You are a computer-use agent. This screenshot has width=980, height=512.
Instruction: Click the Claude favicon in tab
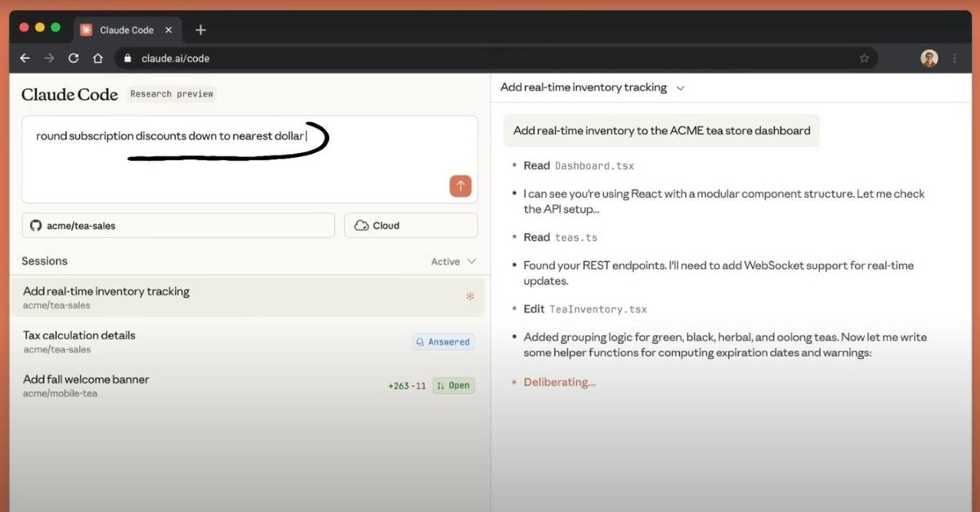(87, 30)
